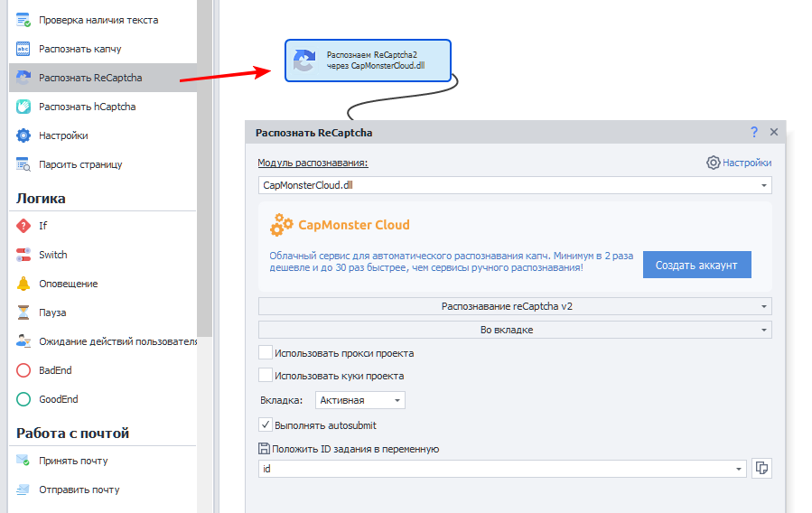Click the Распознать ReCaptcha sidebar icon
Viewport: 812px width, 513px height.
pos(23,78)
